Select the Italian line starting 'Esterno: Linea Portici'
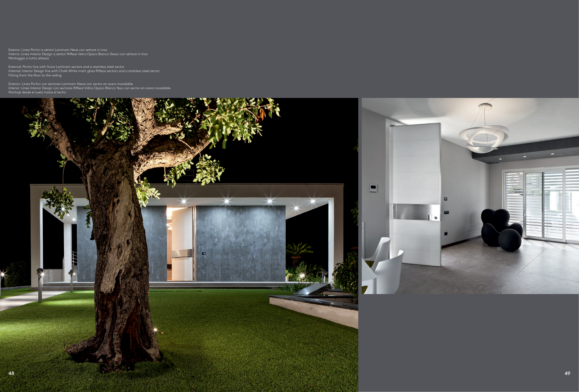The image size is (579, 392). coord(58,50)
